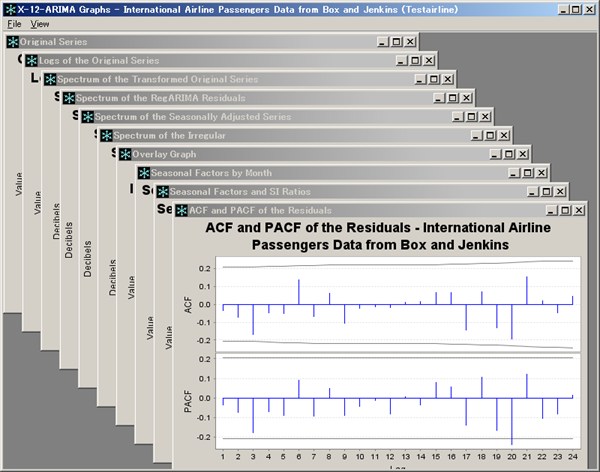The width and height of the screenshot is (600, 472).
Task: Maximize Seasonal Factors and SI Ratios window
Action: tap(546, 191)
